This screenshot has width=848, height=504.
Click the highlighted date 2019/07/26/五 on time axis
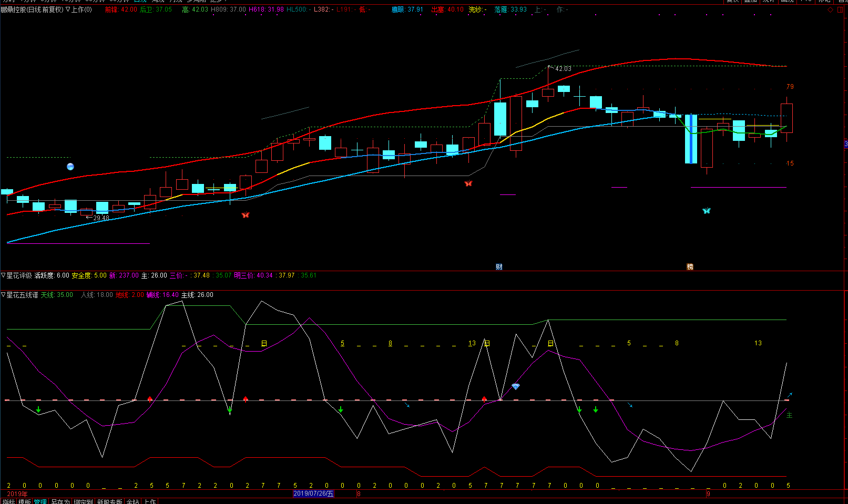coord(313,493)
